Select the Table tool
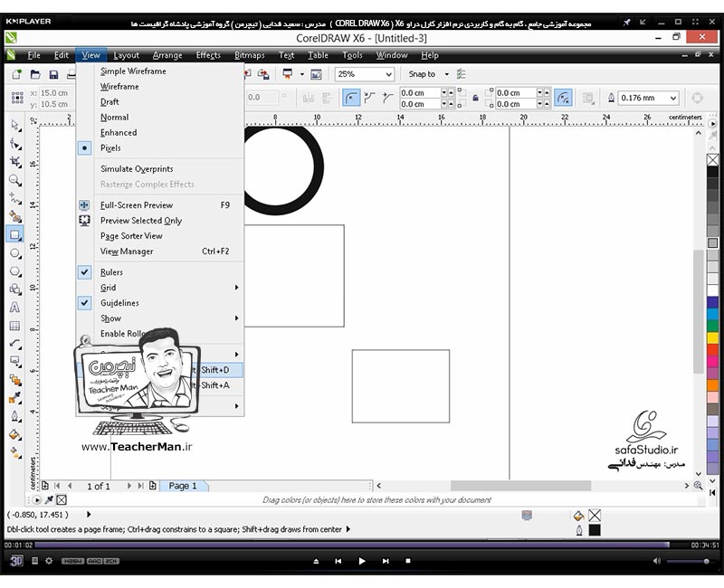This screenshot has width=724, height=588. coord(15,326)
